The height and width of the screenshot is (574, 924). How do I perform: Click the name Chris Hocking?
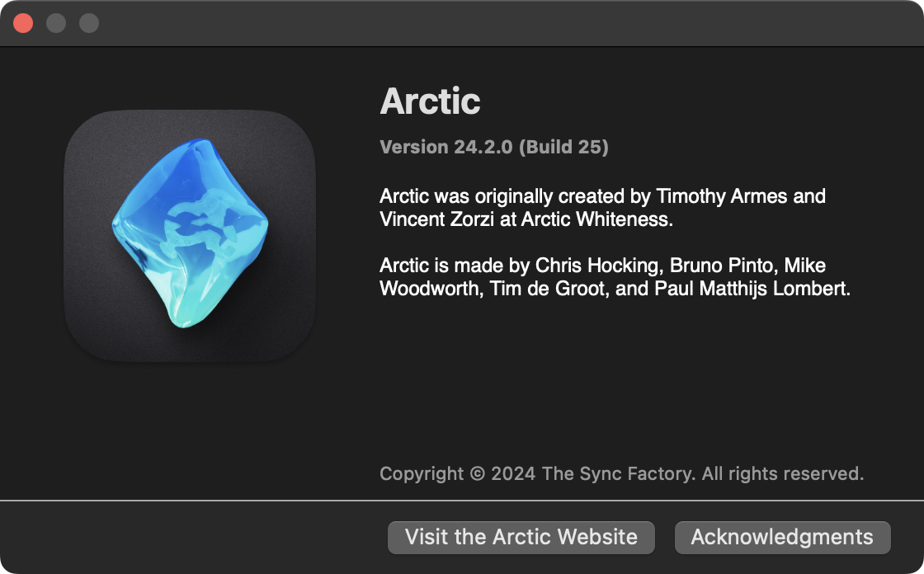[597, 266]
